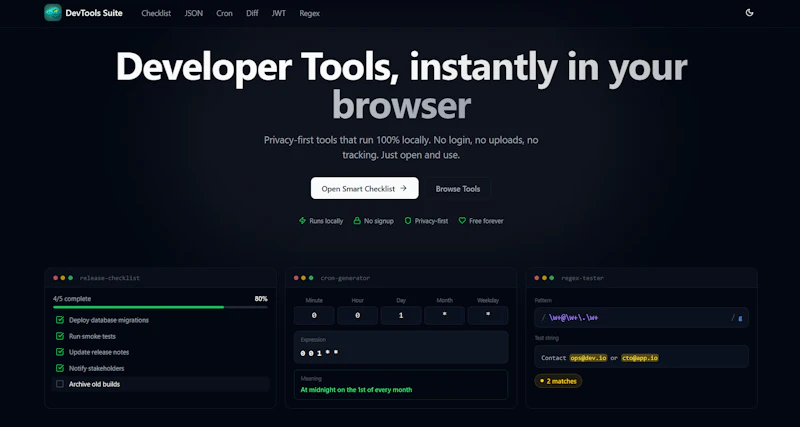800x427 pixels.
Task: Open the Regex nav item
Action: (x=310, y=13)
